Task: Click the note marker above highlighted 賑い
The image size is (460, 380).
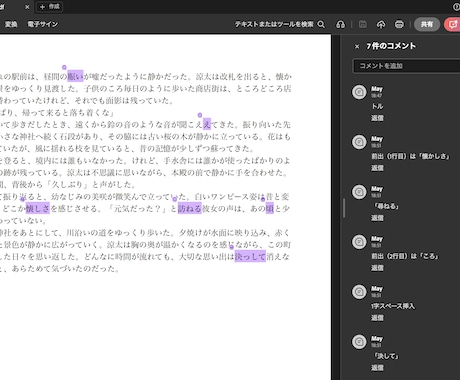Action: pyautogui.click(x=64, y=67)
